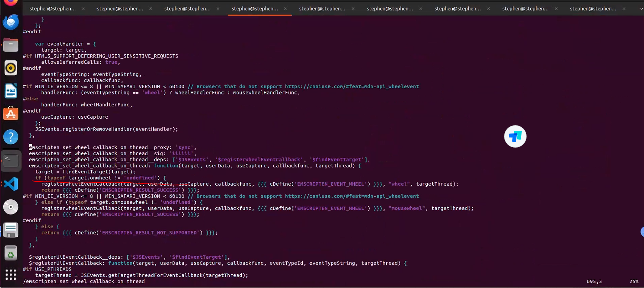Image resolution: width=644 pixels, height=288 pixels.
Task: Click 'else if (typeof target.onmousewheel' line
Action: (x=119, y=202)
